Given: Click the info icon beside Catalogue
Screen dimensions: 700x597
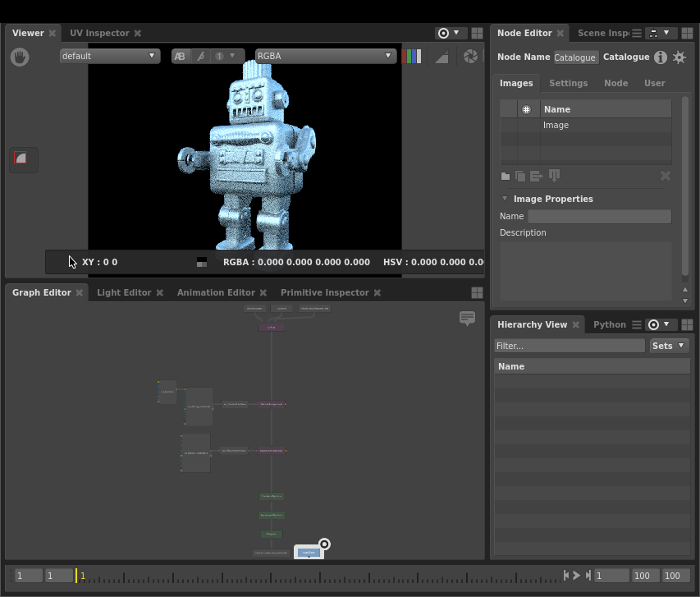Looking at the screenshot, I should (x=661, y=57).
